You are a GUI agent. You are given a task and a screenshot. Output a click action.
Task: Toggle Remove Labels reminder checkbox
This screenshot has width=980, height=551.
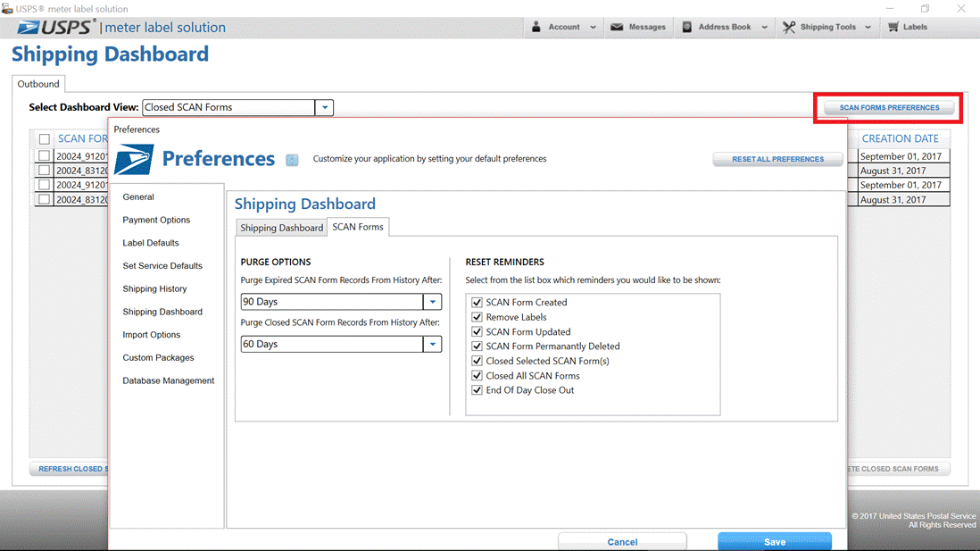click(477, 317)
